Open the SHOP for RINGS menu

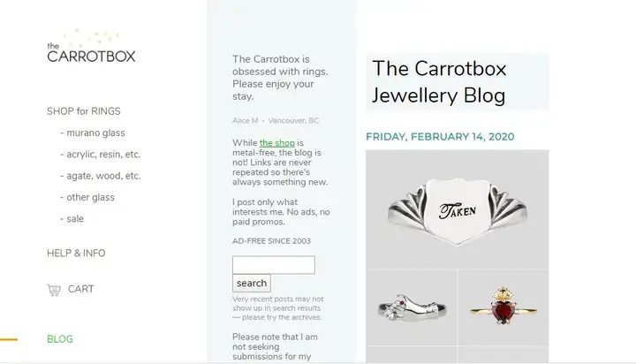coord(84,111)
